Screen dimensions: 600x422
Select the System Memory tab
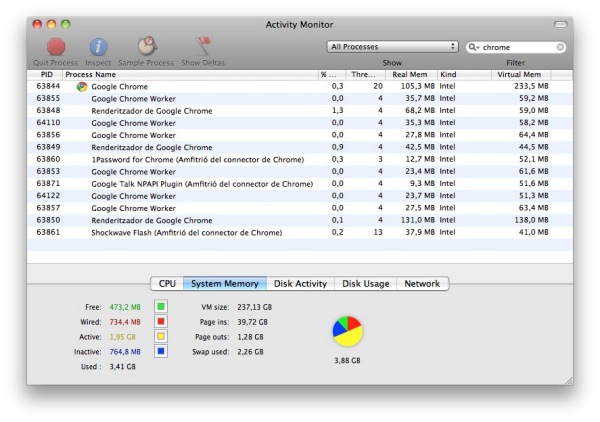pos(225,284)
